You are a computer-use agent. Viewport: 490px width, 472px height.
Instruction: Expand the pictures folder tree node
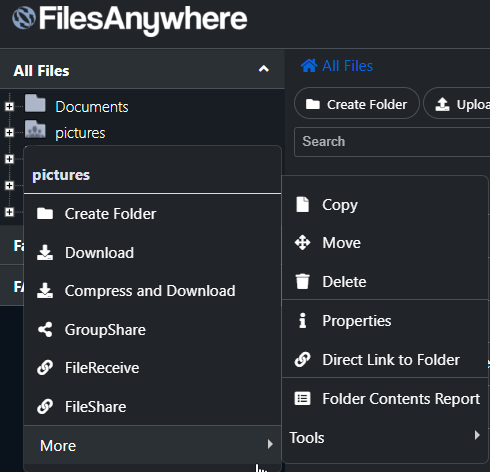pos(9,133)
